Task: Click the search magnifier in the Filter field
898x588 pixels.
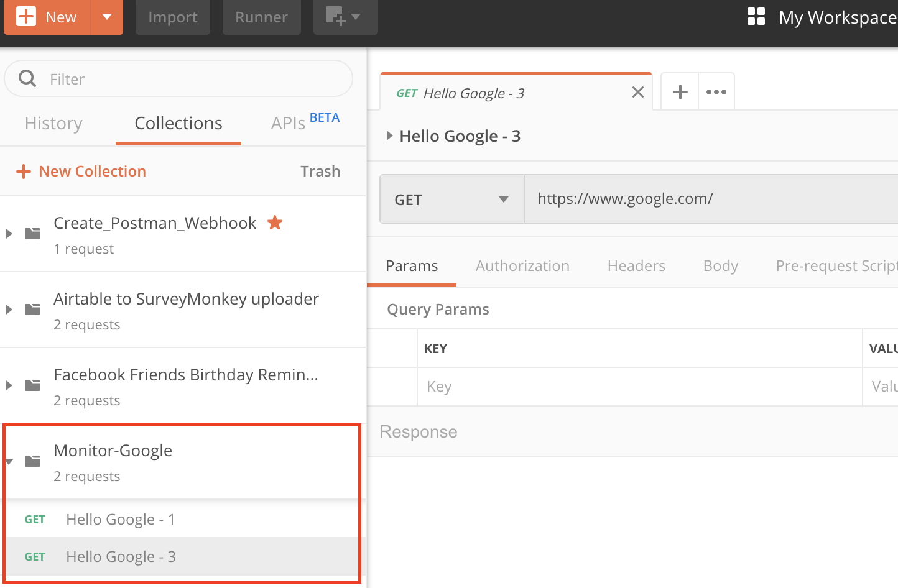Action: [27, 78]
